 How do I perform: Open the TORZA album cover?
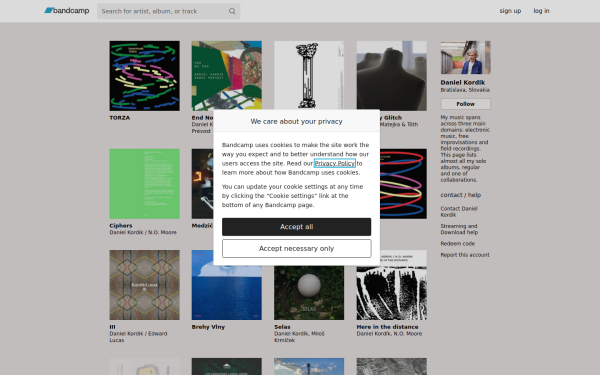(x=144, y=76)
